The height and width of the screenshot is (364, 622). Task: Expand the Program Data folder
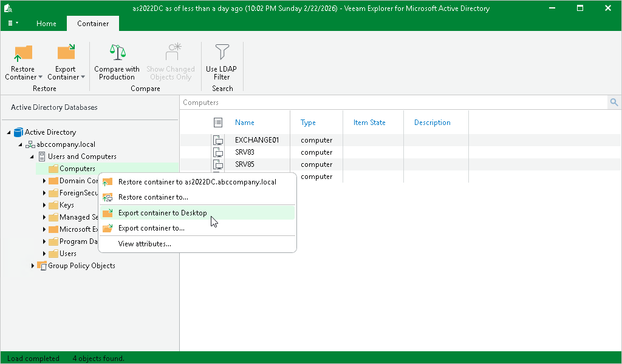[x=44, y=241]
